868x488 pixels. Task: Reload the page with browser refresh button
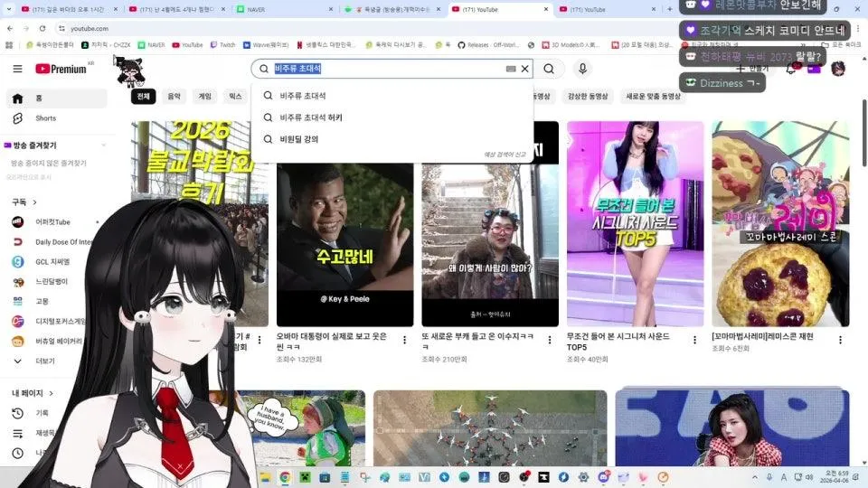click(42, 28)
